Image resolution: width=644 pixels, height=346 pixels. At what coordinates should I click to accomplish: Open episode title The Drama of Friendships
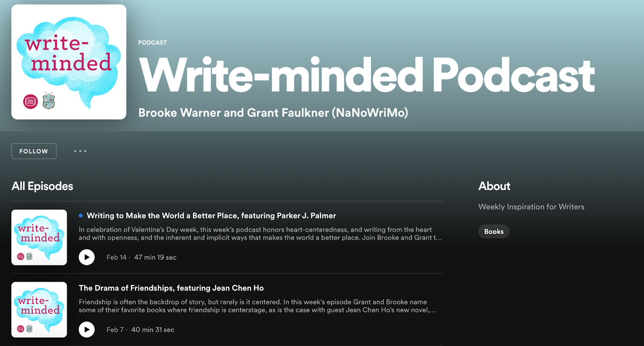pyautogui.click(x=171, y=288)
